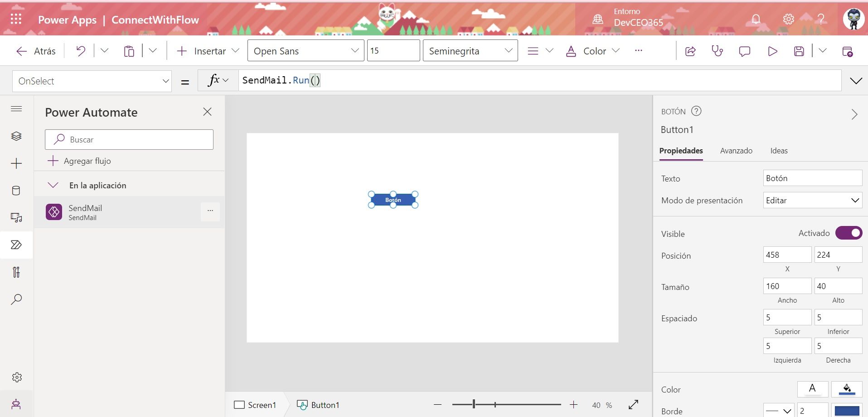Expand the Save options arrow

pos(822,51)
